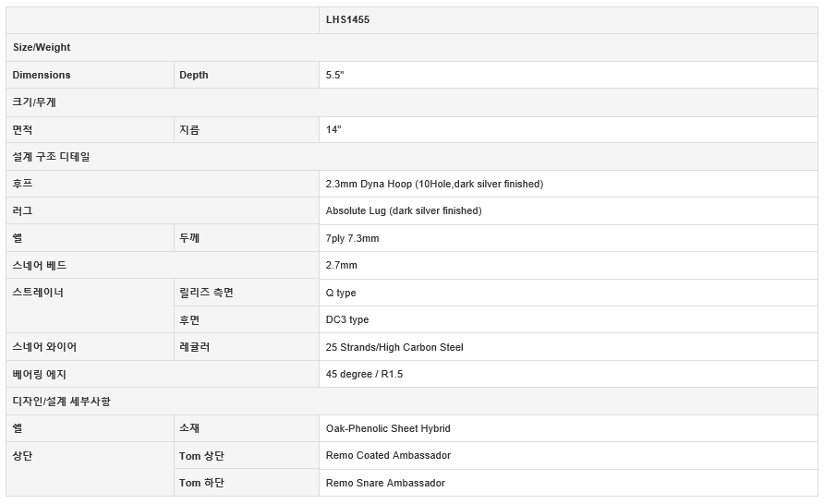The width and height of the screenshot is (824, 504).
Task: Select the Tom 하단 label cell
Action: click(x=247, y=483)
